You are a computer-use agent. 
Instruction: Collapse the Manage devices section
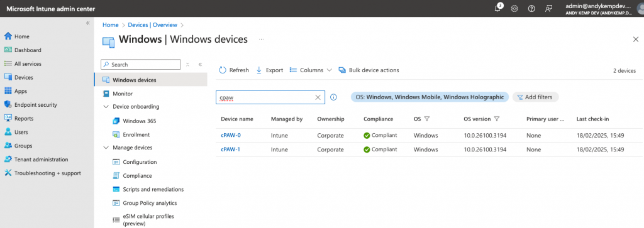point(106,148)
